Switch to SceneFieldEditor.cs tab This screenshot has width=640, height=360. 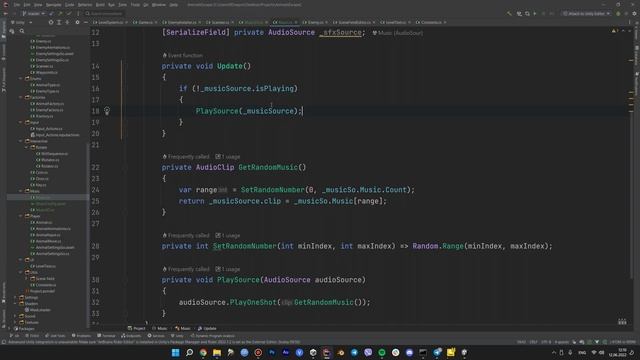pos(354,22)
